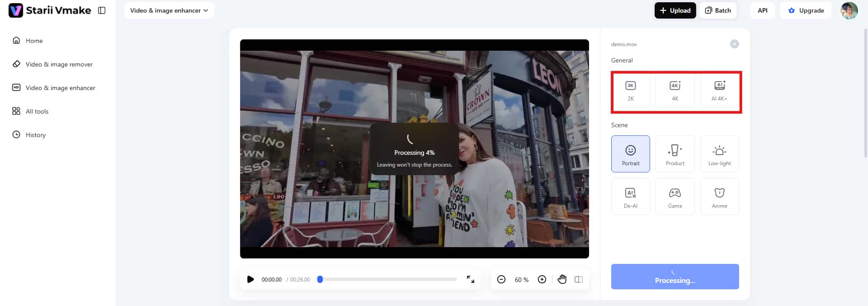Select the 4K resolution option
Viewport: 868px width, 306px height.
pos(675,91)
